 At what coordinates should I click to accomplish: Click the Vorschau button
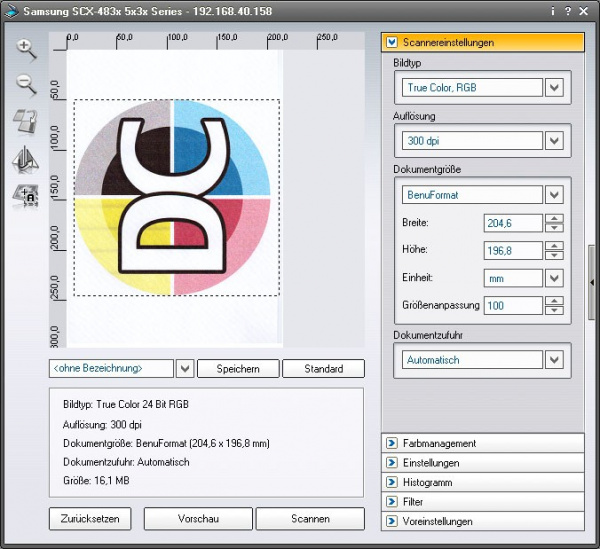tap(198, 519)
